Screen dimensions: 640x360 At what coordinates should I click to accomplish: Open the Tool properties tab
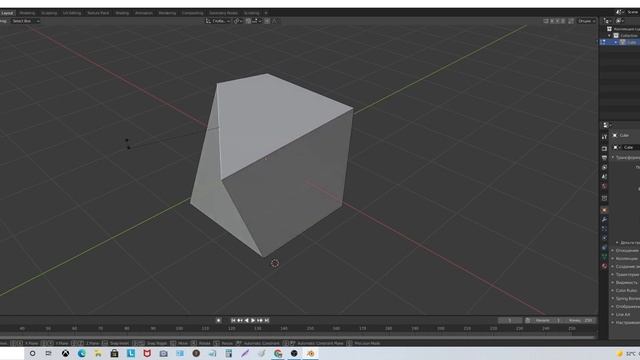tap(604, 137)
